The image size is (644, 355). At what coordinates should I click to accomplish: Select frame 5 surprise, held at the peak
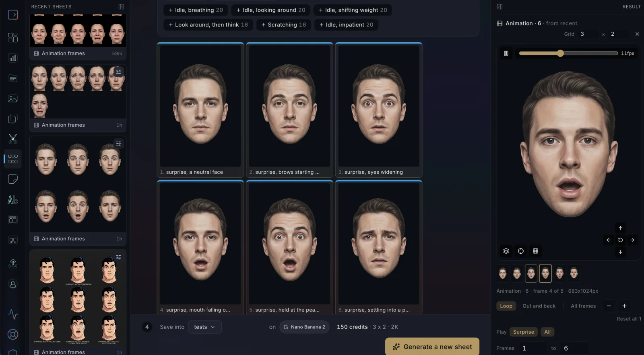[x=289, y=247]
